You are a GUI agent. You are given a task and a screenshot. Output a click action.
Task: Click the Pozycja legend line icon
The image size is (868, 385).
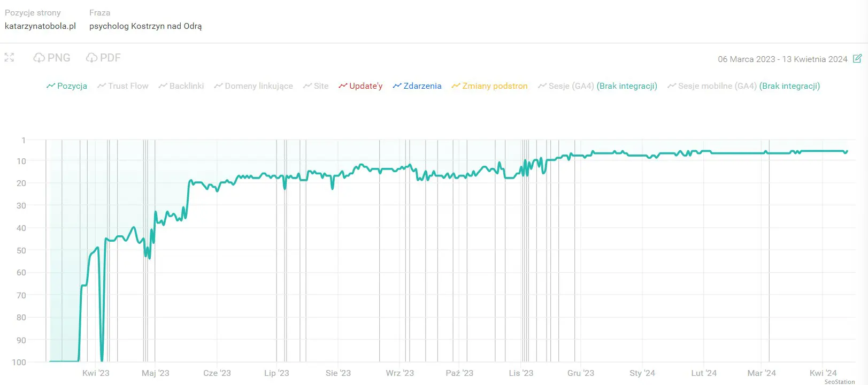click(51, 86)
